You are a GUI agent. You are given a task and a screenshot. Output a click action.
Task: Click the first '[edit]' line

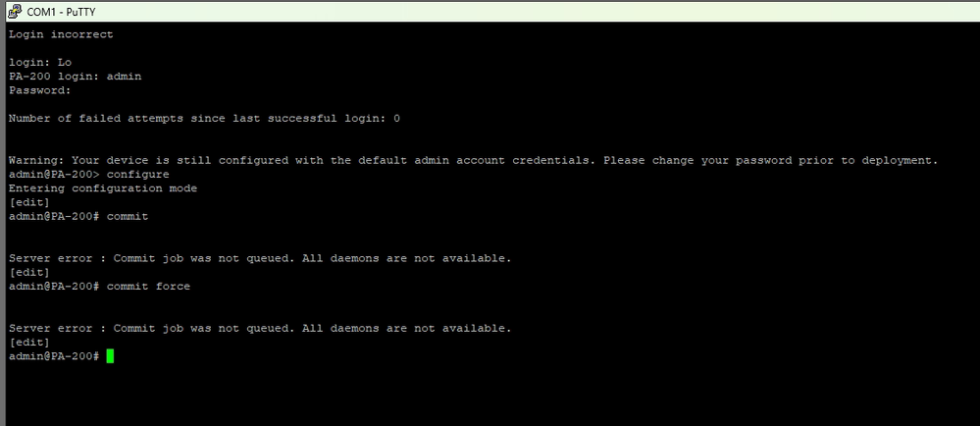(x=28, y=202)
